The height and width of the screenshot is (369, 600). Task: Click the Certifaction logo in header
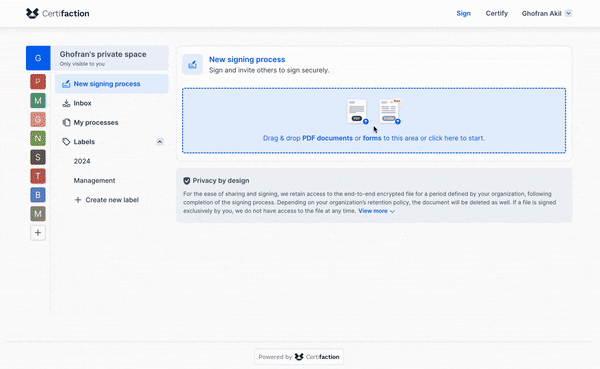coord(57,13)
